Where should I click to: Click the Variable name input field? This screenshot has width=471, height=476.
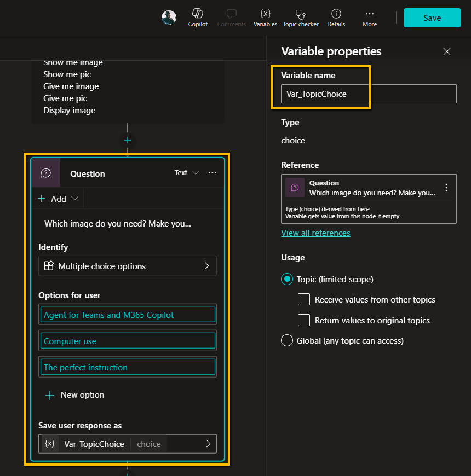369,94
